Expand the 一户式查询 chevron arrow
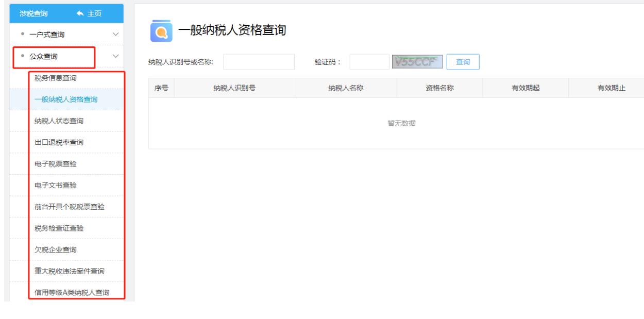The height and width of the screenshot is (319, 644). coord(115,35)
